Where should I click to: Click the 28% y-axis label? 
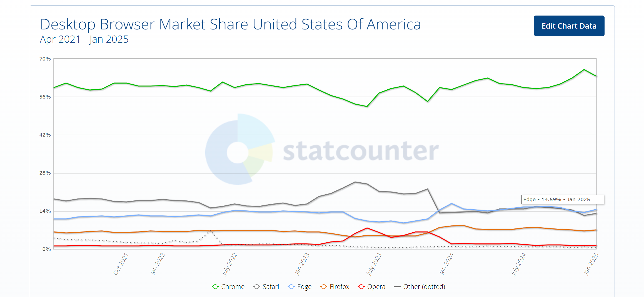point(45,173)
